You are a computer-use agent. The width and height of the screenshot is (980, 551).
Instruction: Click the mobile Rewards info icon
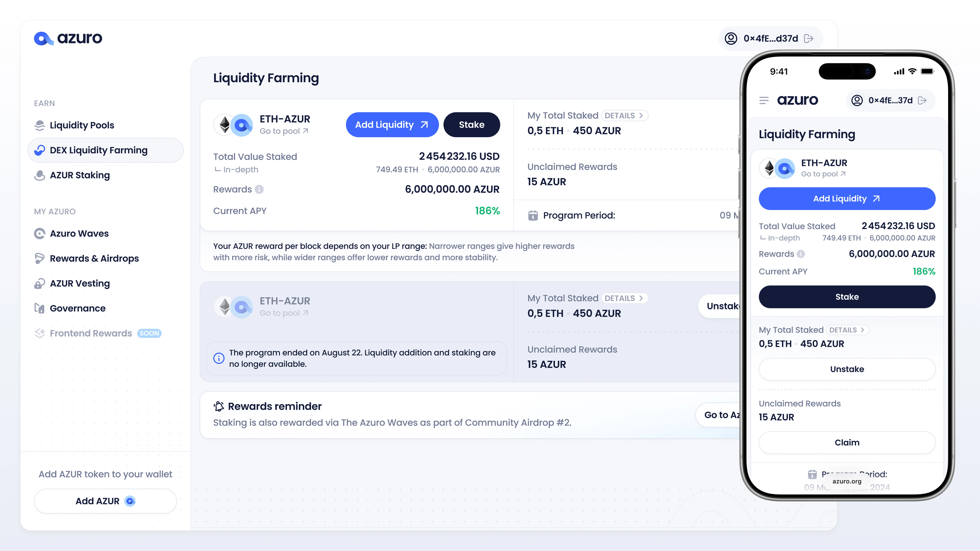801,254
